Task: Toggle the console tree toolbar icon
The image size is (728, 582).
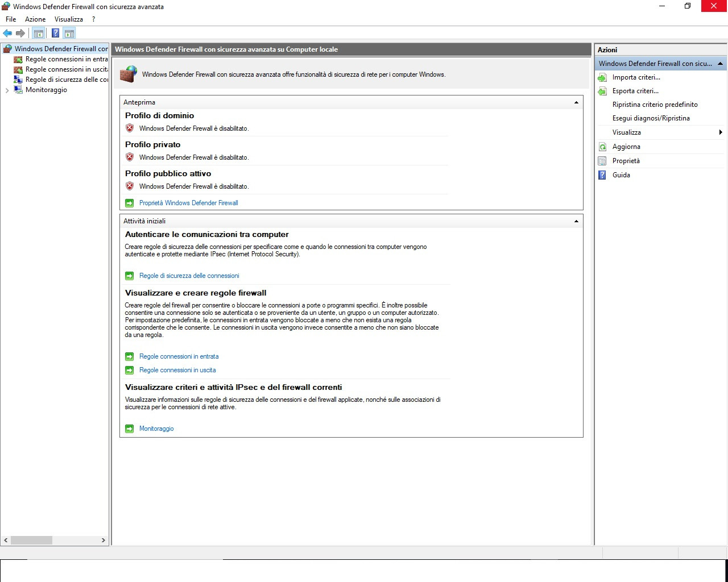Action: [x=38, y=33]
